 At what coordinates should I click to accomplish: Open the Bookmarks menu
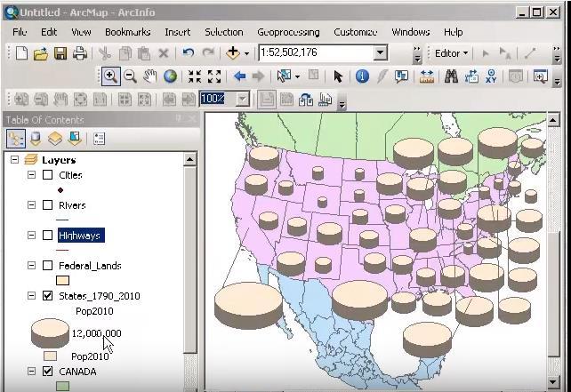(128, 32)
